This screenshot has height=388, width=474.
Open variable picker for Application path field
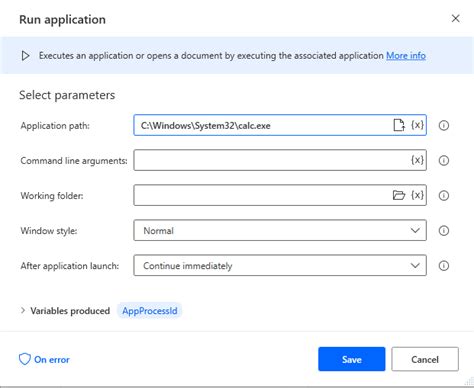417,125
